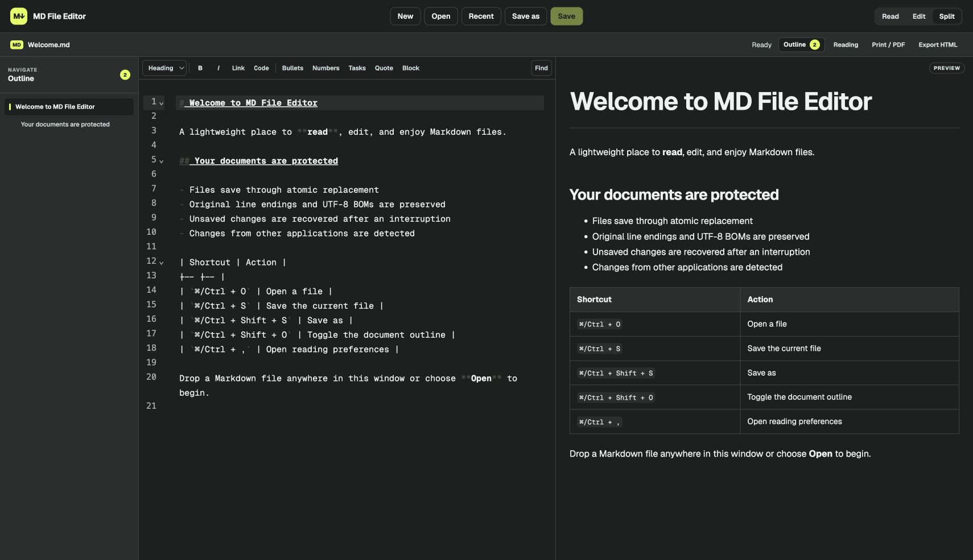Switch to Edit view mode
973x560 pixels.
(x=919, y=16)
